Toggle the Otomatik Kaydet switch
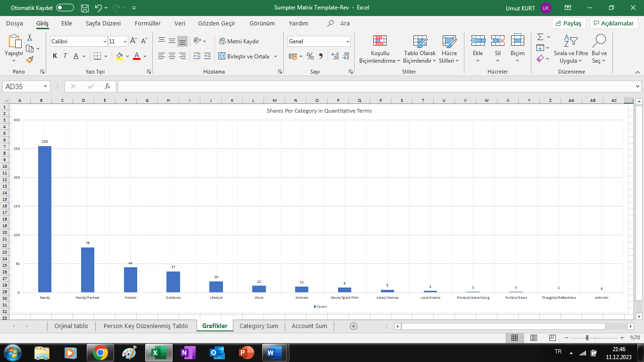 point(65,8)
